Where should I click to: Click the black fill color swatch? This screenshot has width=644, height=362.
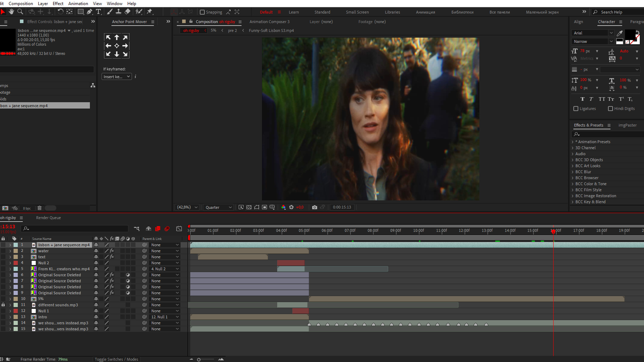tap(630, 34)
